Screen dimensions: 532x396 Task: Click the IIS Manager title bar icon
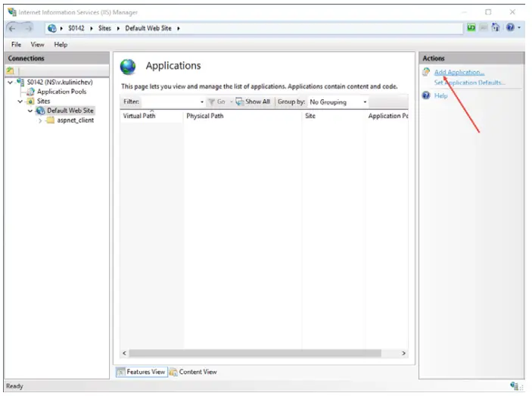tap(12, 12)
